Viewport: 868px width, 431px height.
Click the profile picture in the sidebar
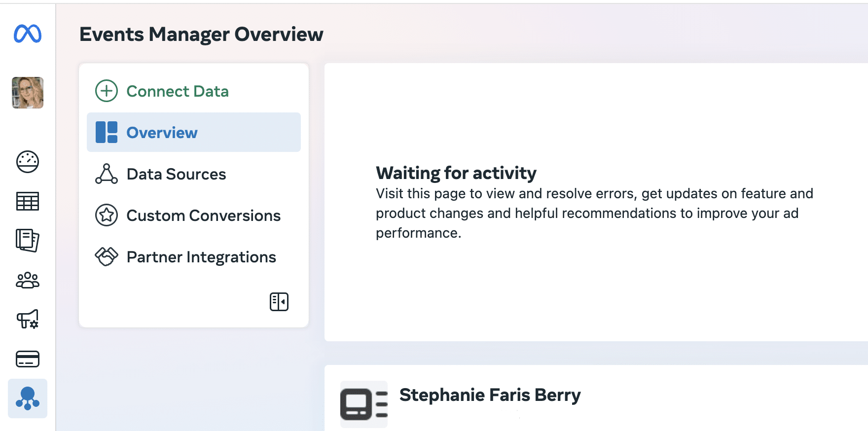pyautogui.click(x=27, y=93)
